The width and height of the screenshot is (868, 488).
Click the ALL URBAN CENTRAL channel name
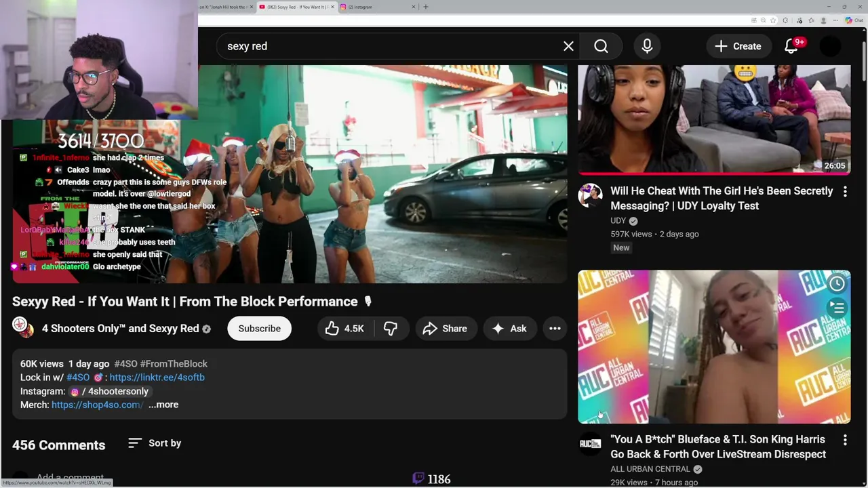tap(650, 469)
